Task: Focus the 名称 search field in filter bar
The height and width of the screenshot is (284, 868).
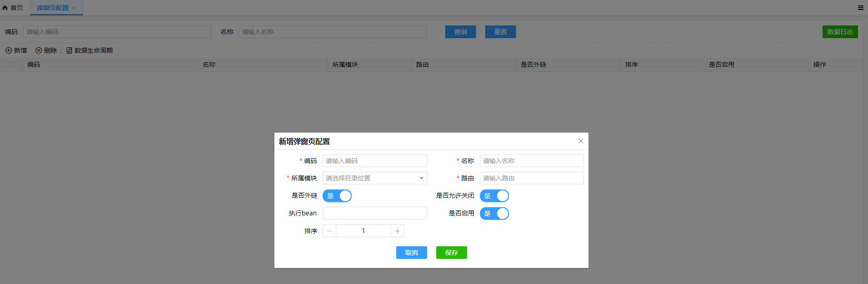Action: [333, 32]
